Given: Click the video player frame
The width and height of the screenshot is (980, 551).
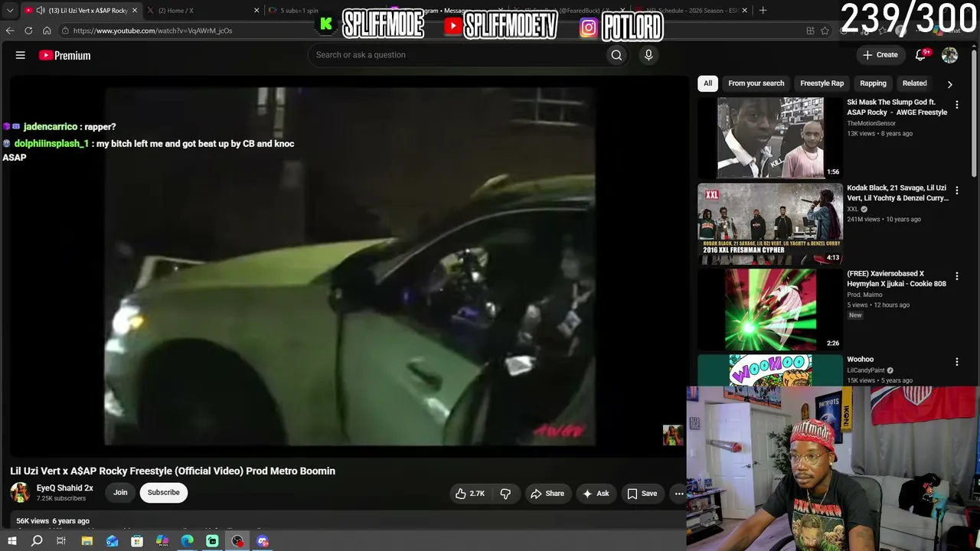Looking at the screenshot, I should [350, 266].
